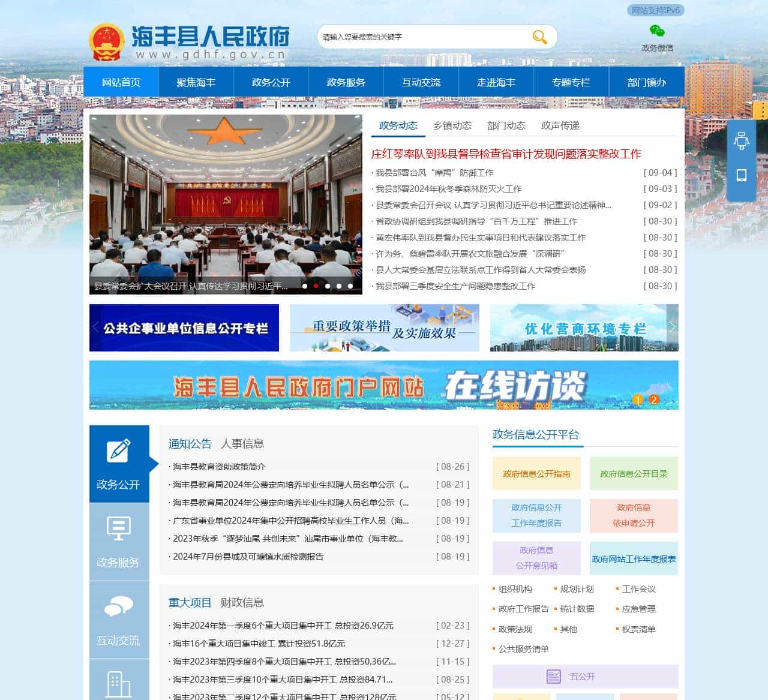Image resolution: width=768 pixels, height=700 pixels.
Task: Go to third slide dot in news carousel
Action: [328, 286]
